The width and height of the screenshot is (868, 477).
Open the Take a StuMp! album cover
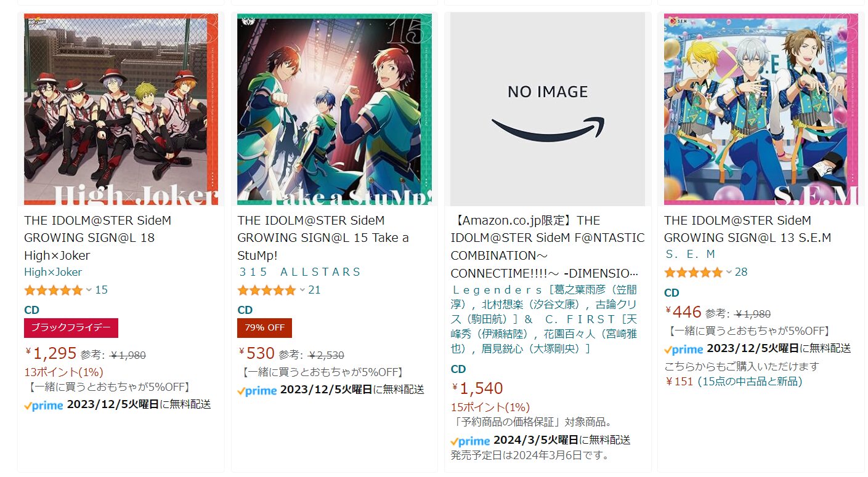click(x=335, y=109)
